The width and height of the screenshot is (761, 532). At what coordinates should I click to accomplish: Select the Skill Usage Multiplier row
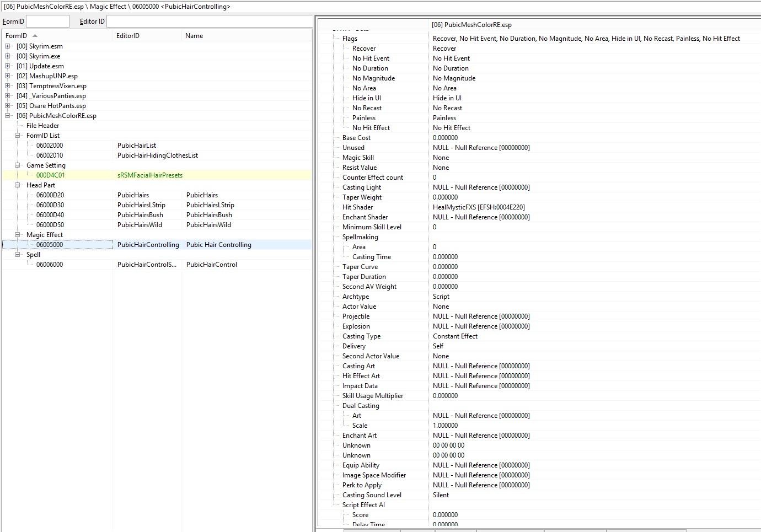pos(539,396)
